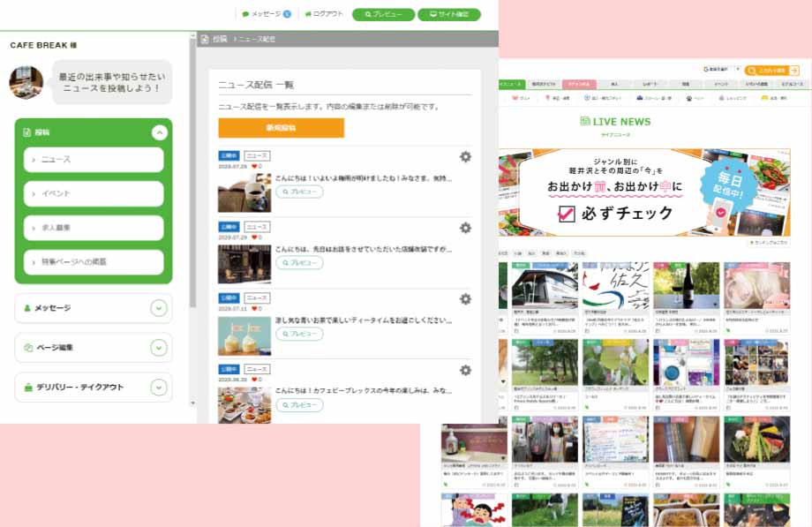Expand the メッセージ section in sidebar
Screen dimensions: 812x527
tap(159, 308)
